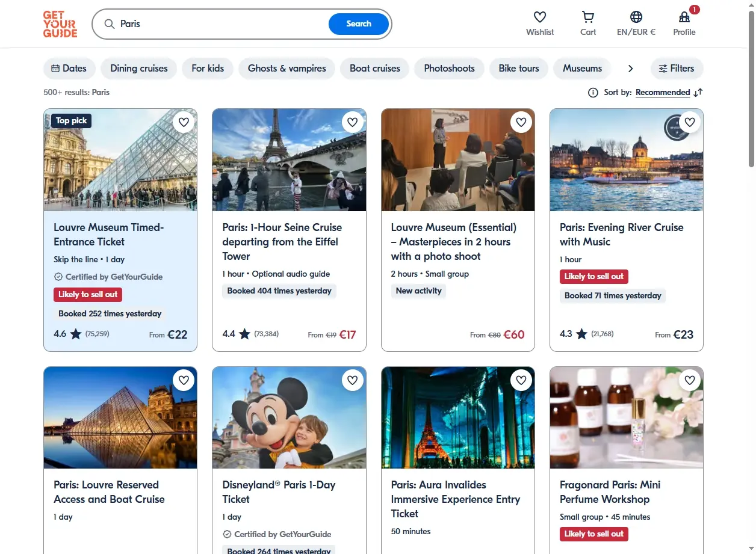756x554 pixels.
Task: Open the Louvre glass pyramid queue photo
Action: coord(120,160)
